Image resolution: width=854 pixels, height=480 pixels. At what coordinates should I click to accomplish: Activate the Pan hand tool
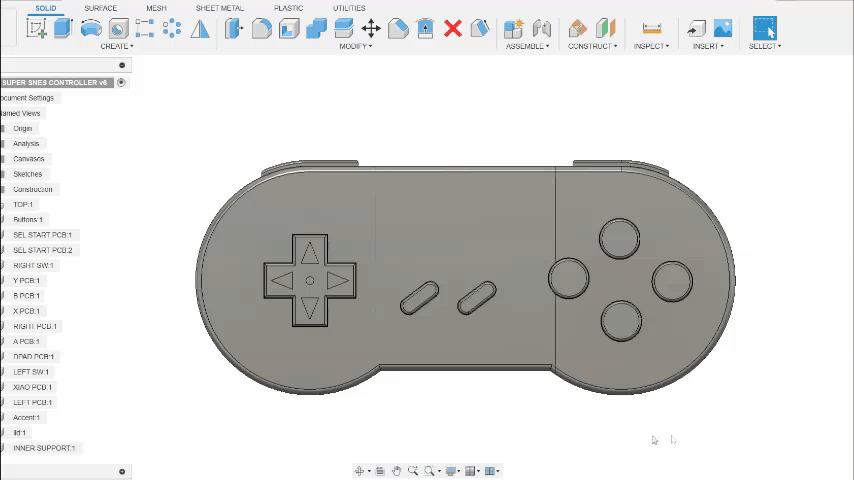click(x=396, y=471)
